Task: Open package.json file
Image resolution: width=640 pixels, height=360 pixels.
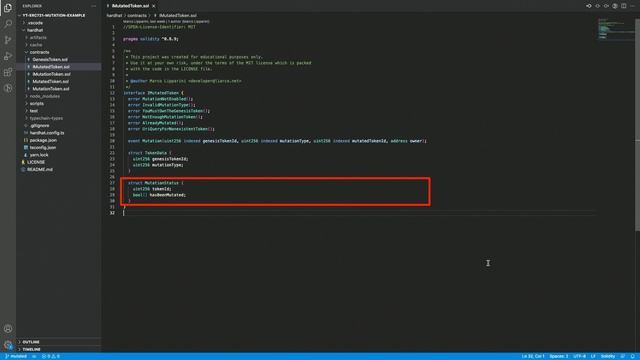Action: (43, 140)
